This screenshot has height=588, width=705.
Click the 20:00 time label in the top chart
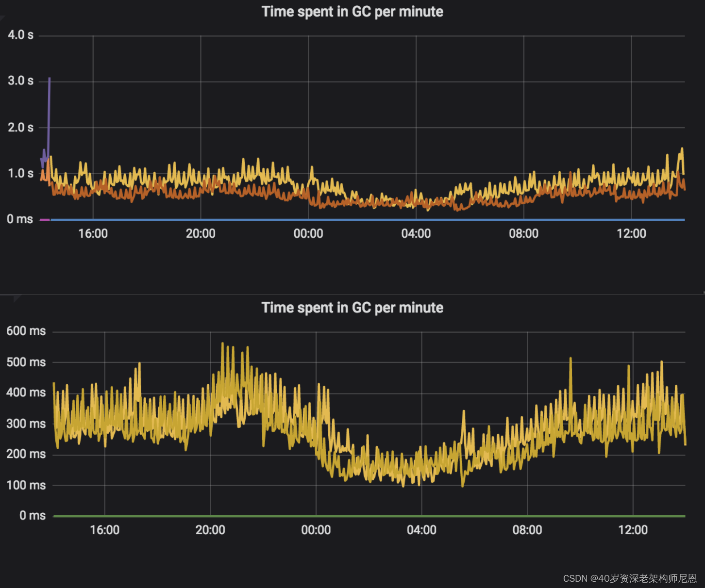[x=201, y=234]
